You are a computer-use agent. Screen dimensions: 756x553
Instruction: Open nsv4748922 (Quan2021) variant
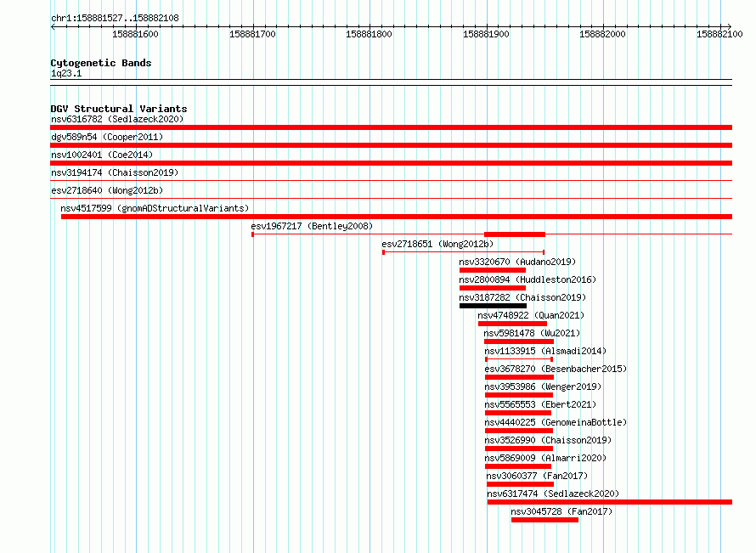pos(531,315)
